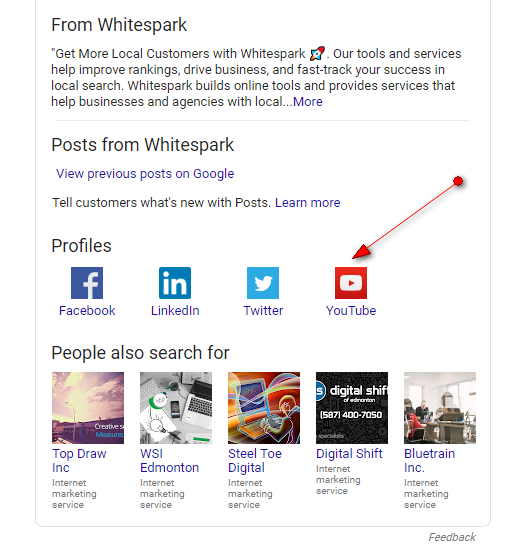Open the Facebook profile icon
Image resolution: width=529 pixels, height=560 pixels.
point(87,283)
